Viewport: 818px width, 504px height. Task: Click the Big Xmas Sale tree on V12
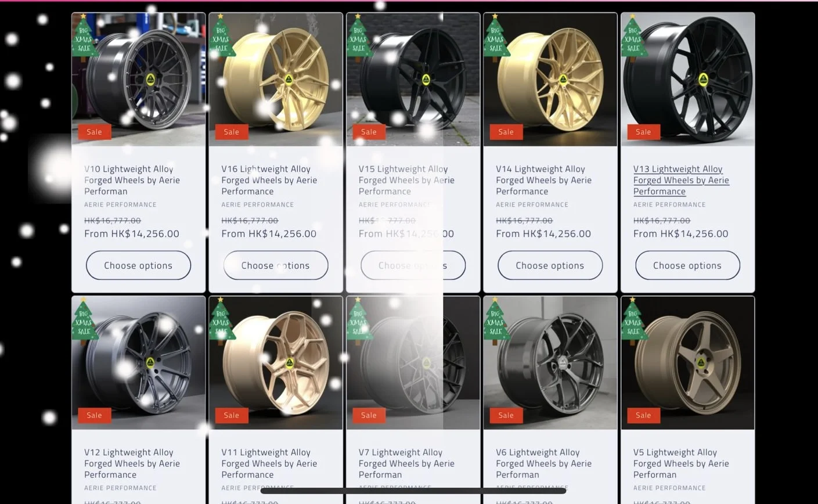point(85,321)
